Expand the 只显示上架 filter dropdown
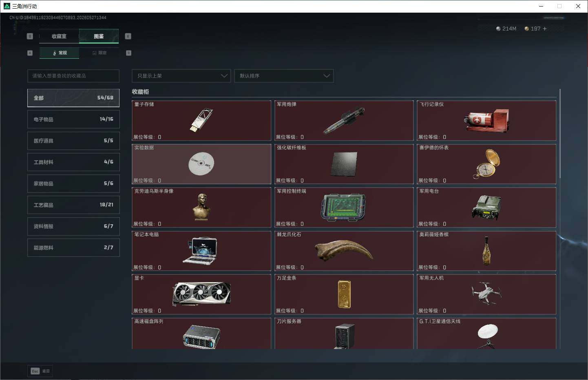Viewport: 588px width, 380px height. tap(181, 76)
